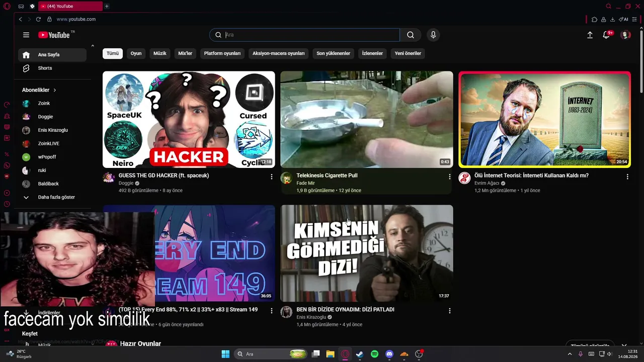Open File Explorer from the taskbar
The height and width of the screenshot is (362, 644).
(x=330, y=354)
